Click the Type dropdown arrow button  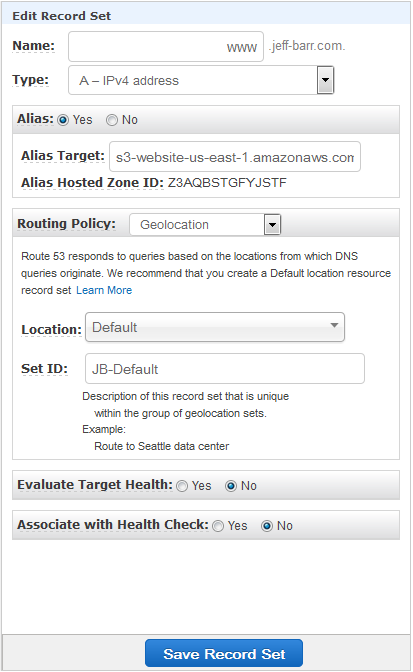coord(326,80)
